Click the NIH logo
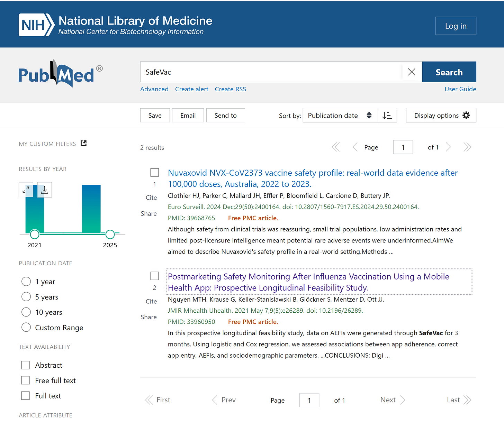This screenshot has height=422, width=504. click(37, 25)
